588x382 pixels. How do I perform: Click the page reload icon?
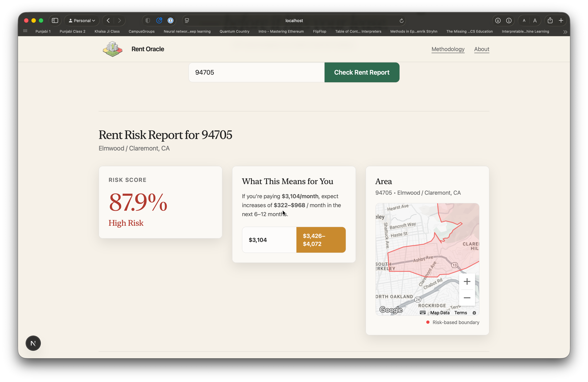pyautogui.click(x=401, y=21)
